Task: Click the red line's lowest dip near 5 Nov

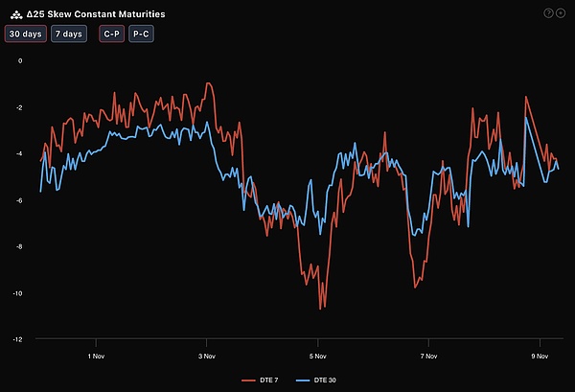Action: point(322,308)
